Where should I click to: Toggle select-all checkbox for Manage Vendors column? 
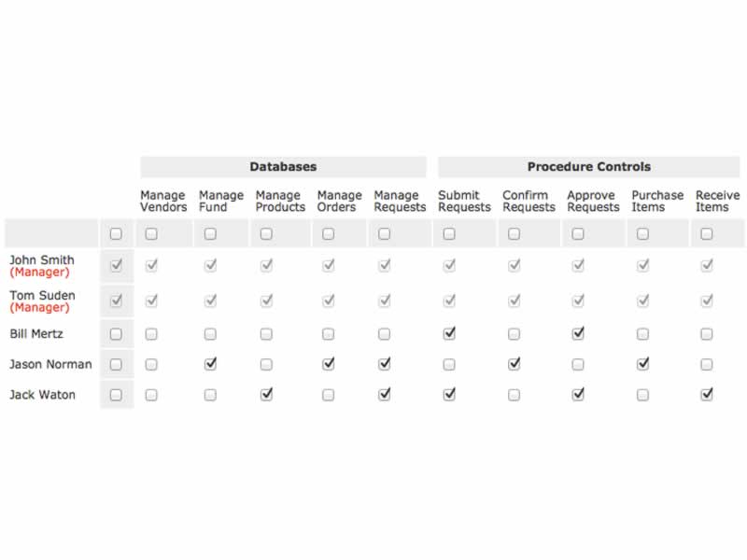151,234
